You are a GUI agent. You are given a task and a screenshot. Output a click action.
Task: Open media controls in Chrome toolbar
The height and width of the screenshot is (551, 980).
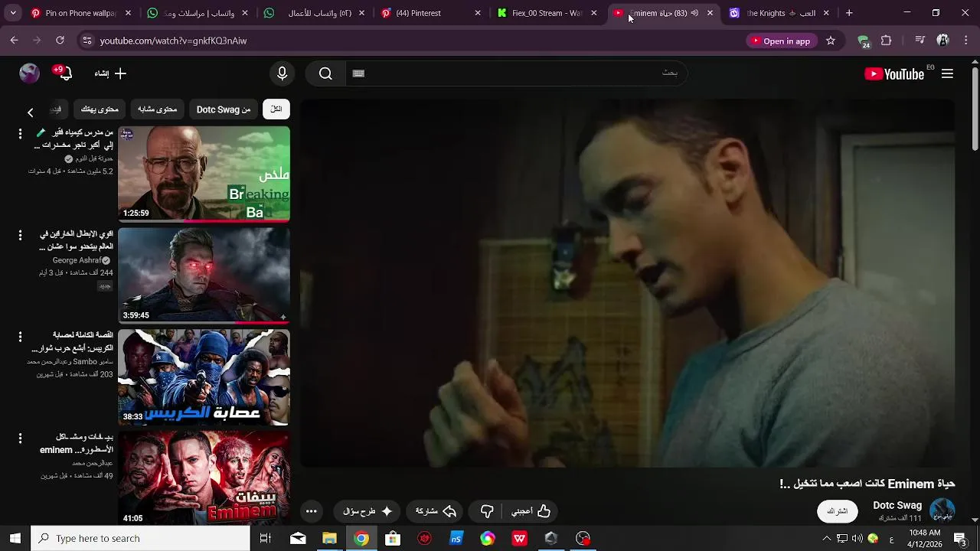(x=920, y=41)
